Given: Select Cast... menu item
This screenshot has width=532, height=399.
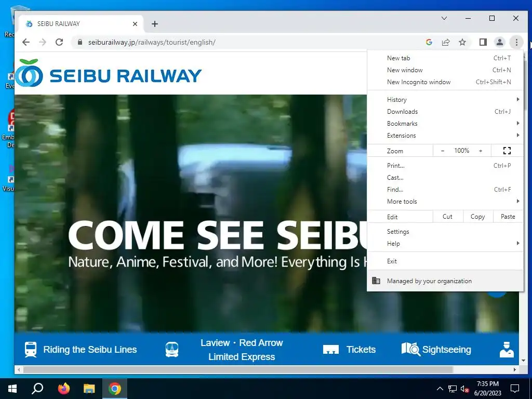Looking at the screenshot, I should click(x=445, y=178).
